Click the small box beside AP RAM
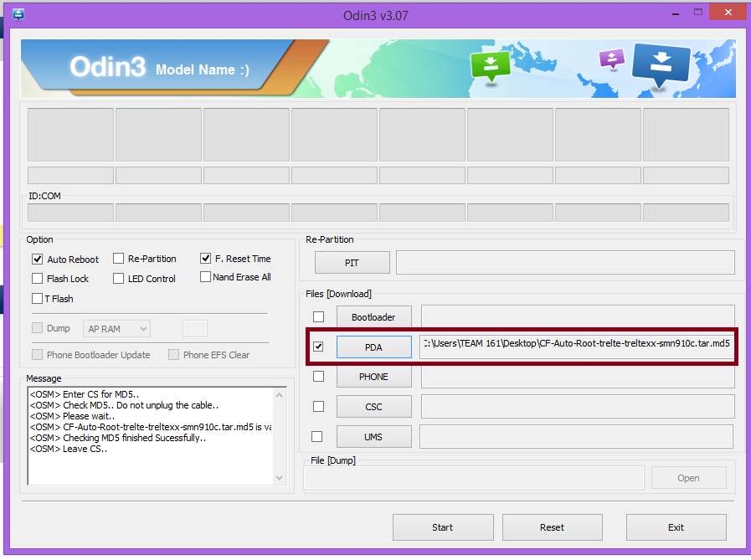 coord(195,329)
